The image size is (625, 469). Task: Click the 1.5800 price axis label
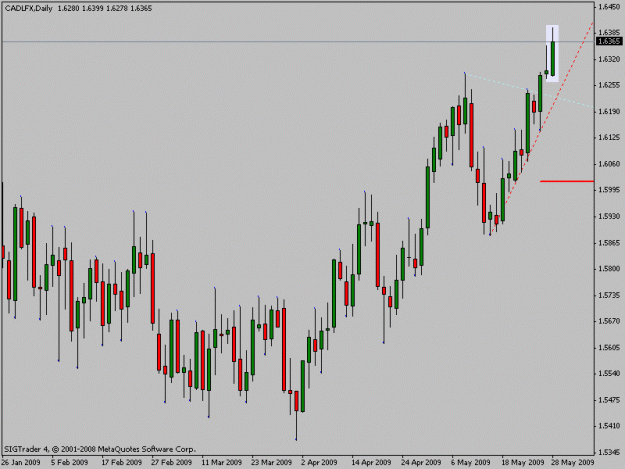point(609,269)
